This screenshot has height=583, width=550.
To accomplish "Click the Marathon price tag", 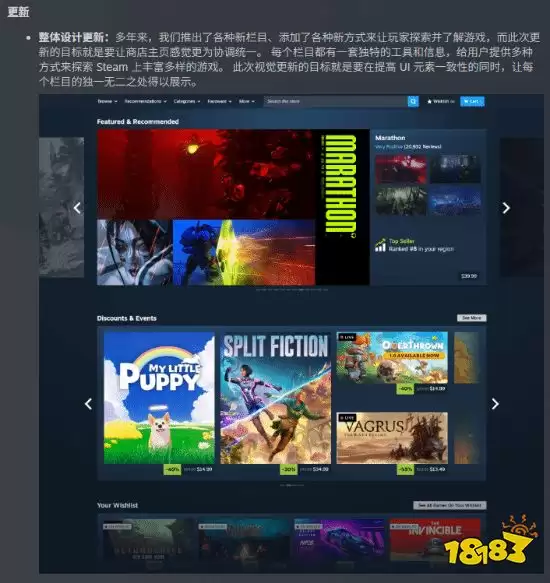I will tap(469, 276).
